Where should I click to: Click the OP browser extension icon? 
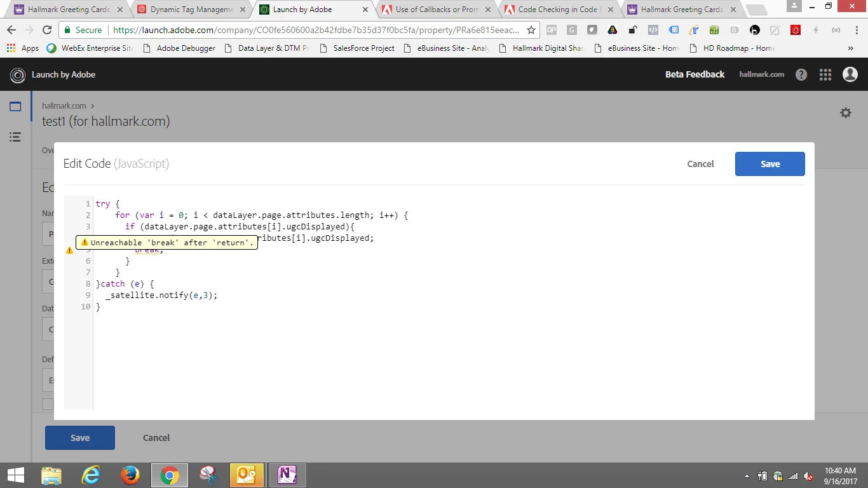pos(552,30)
